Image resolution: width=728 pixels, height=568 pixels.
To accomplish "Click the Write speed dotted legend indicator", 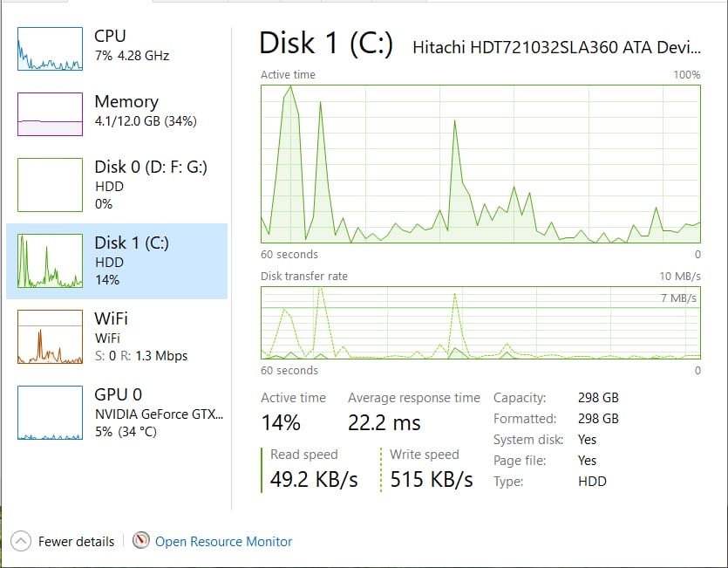I will coord(382,469).
